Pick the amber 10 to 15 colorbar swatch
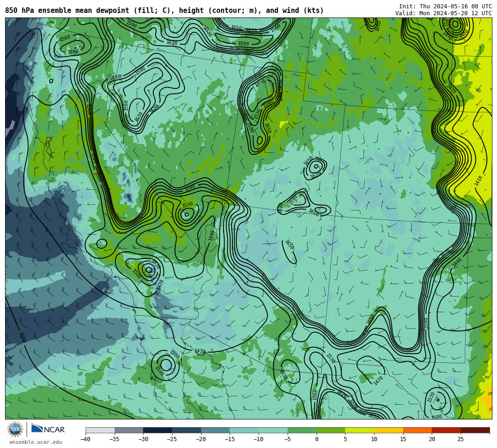Screen dimensions: 497x448 pos(388,430)
